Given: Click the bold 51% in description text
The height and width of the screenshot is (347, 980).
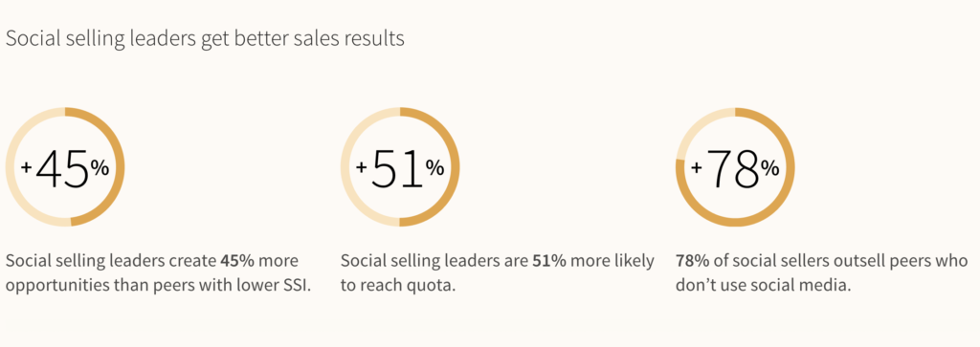Looking at the screenshot, I should 549,260.
